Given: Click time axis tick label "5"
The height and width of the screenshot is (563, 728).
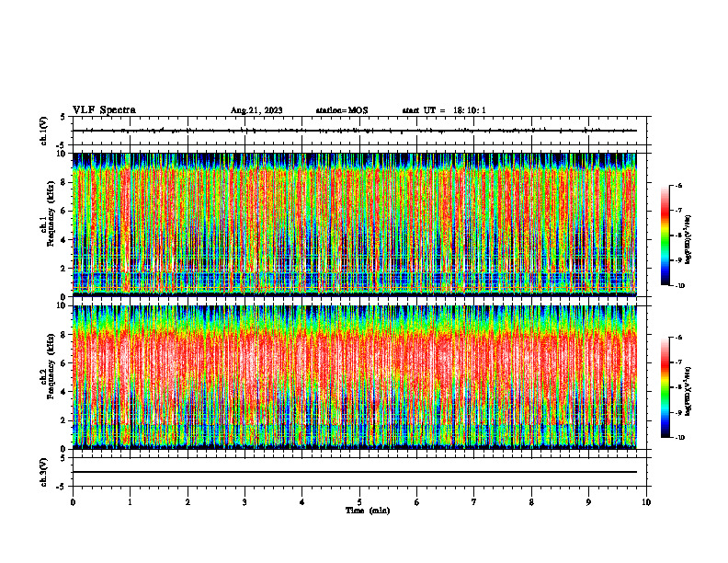Looking at the screenshot, I should click(x=359, y=502).
